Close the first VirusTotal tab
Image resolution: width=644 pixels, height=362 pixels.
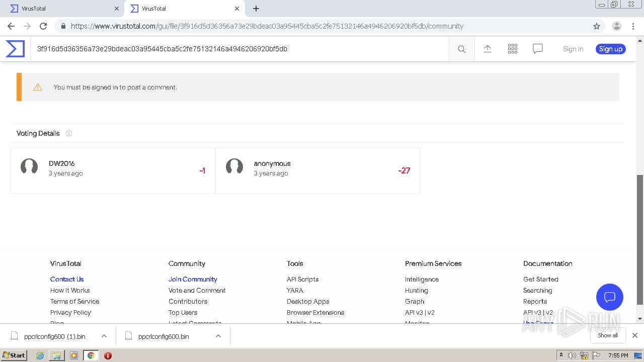(x=117, y=9)
